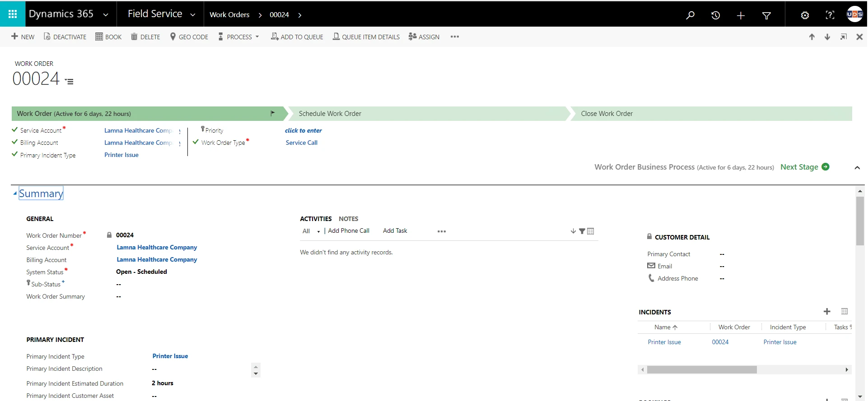Open recent items history icon

point(715,15)
